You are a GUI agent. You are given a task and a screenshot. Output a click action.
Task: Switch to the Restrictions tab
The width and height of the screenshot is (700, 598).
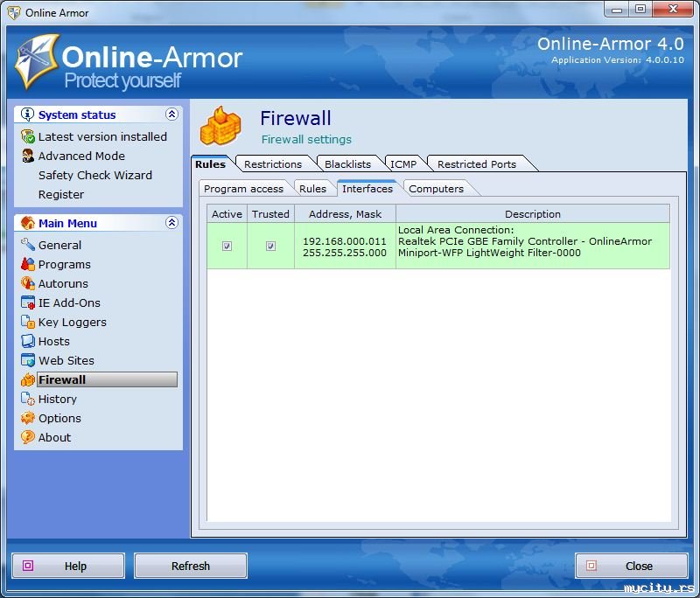273,164
